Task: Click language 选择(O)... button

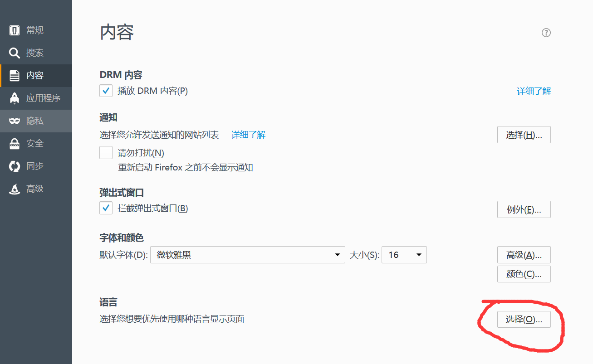Action: [x=524, y=319]
